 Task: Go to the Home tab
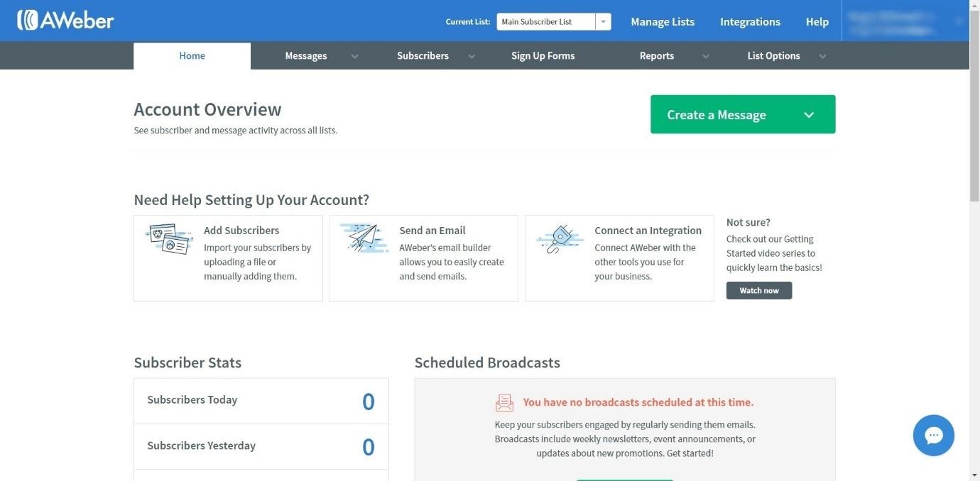point(192,55)
